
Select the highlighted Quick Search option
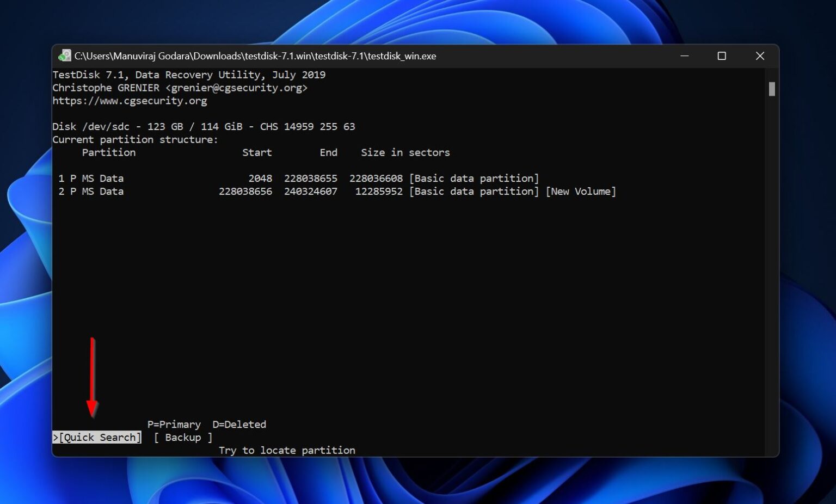[x=99, y=437]
